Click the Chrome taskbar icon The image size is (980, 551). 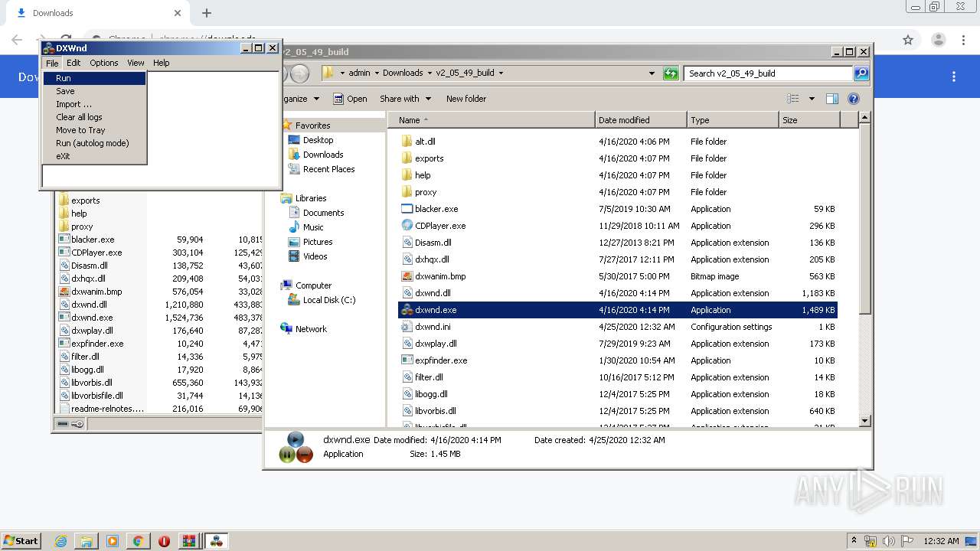(x=138, y=541)
